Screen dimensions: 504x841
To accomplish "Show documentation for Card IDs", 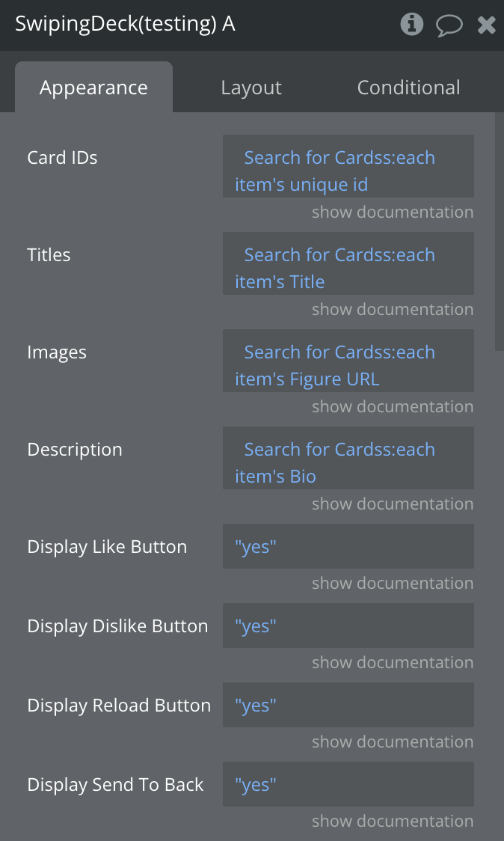I will [x=392, y=212].
